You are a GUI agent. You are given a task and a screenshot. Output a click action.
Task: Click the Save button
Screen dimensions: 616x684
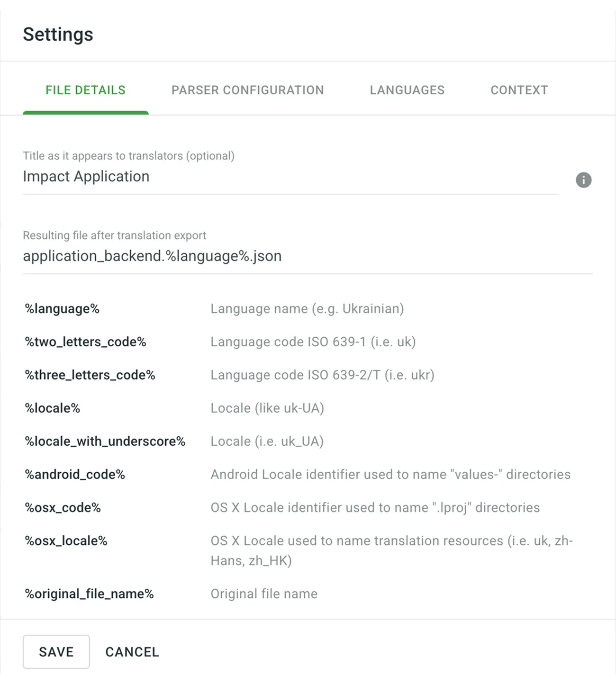tap(56, 652)
